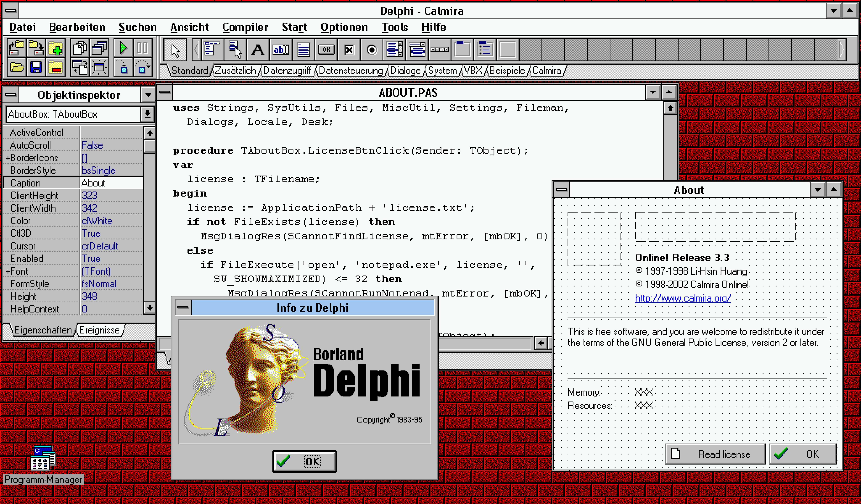Click OK in the Info zu Delphi dialog
Image resolution: width=861 pixels, height=504 pixels.
pos(304,461)
